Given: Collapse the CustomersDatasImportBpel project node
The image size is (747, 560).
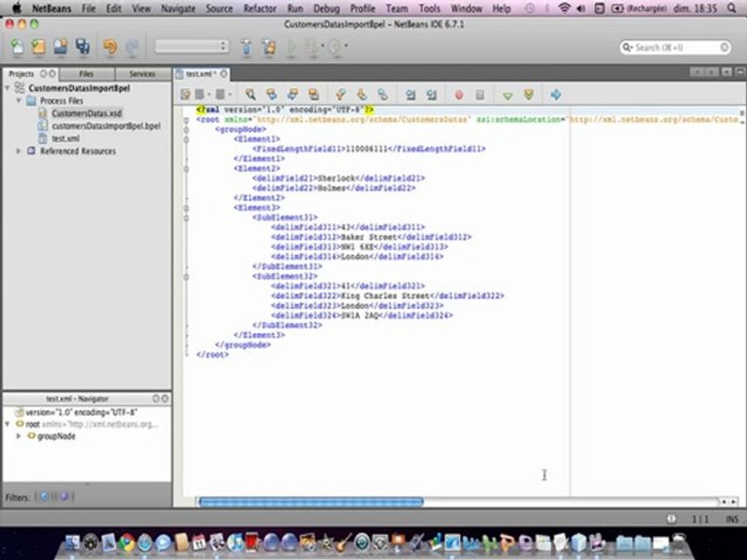Looking at the screenshot, I should click(x=7, y=88).
